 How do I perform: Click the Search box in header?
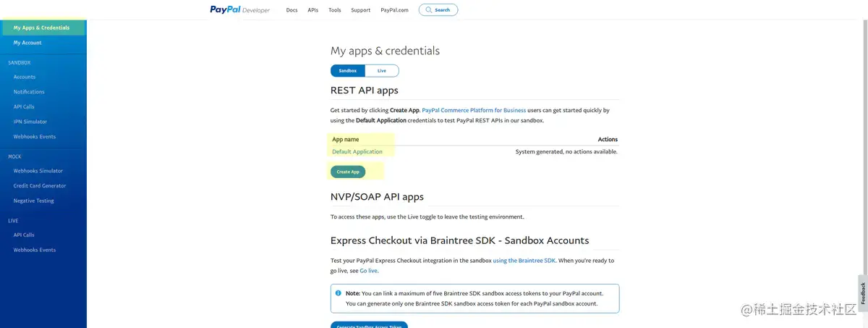pyautogui.click(x=438, y=10)
